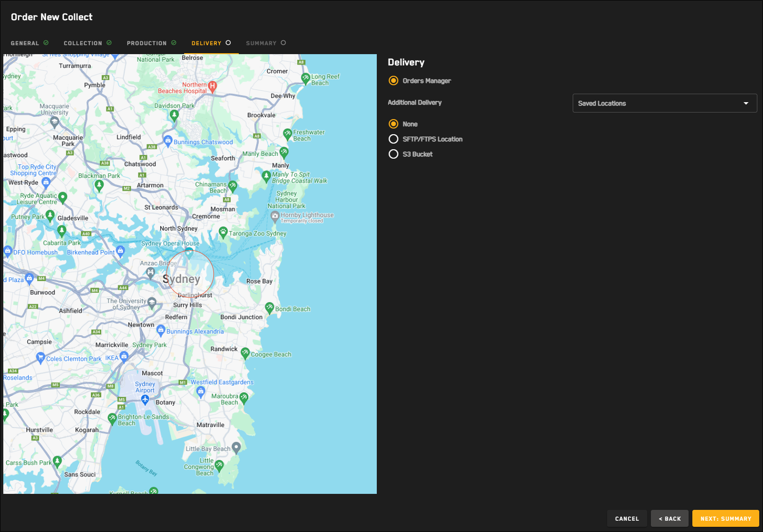Click the Cancel button
This screenshot has height=532, width=763.
[x=626, y=518]
